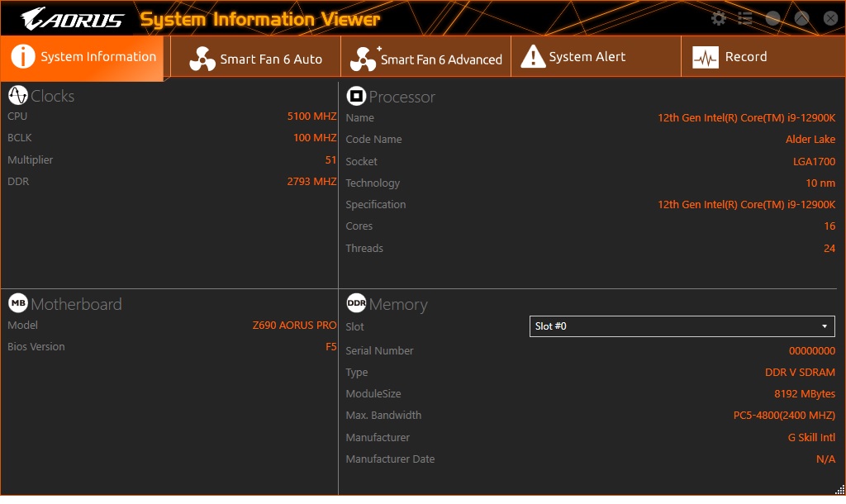Click the Motherboard section heading
This screenshot has height=504, width=846.
click(76, 304)
